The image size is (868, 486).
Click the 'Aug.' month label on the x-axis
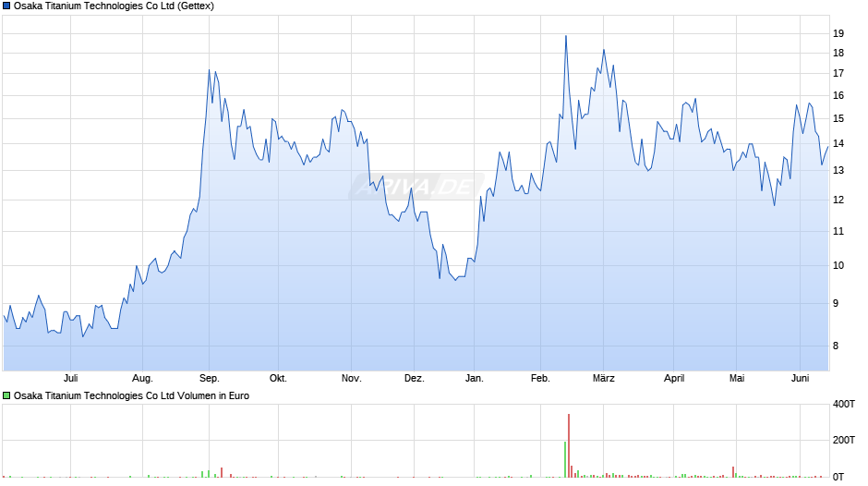142,378
